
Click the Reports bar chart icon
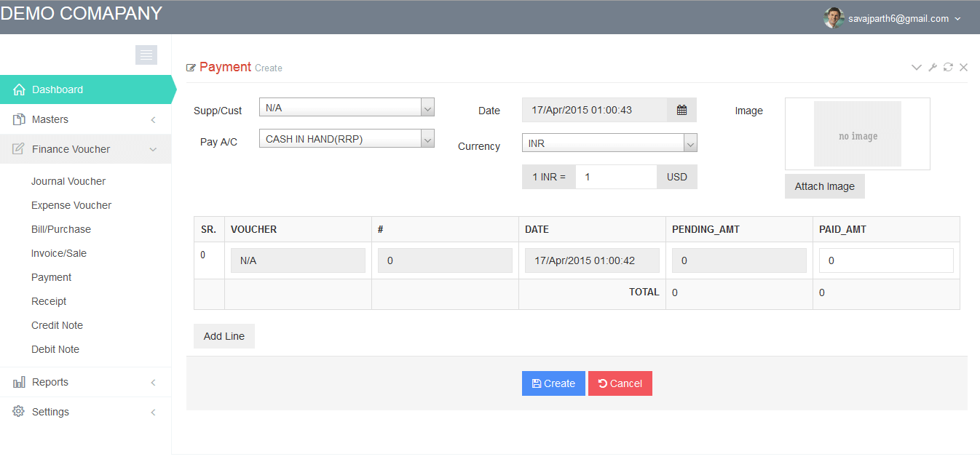coord(19,382)
